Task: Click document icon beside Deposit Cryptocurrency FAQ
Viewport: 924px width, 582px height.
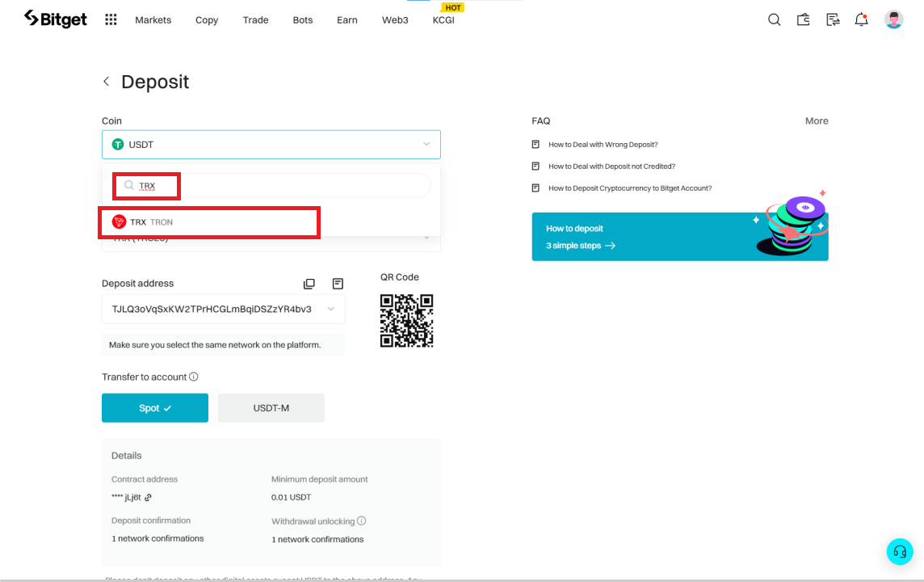Action: 535,188
